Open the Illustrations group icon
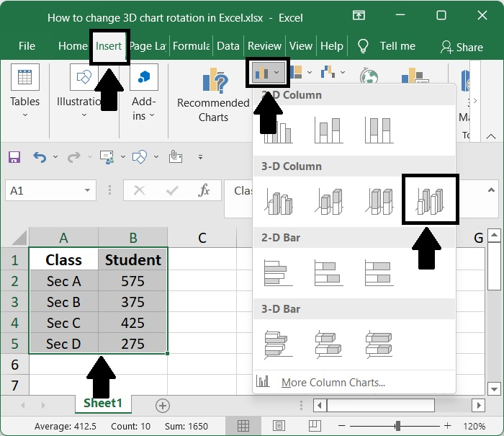The image size is (504, 436). pos(84,77)
